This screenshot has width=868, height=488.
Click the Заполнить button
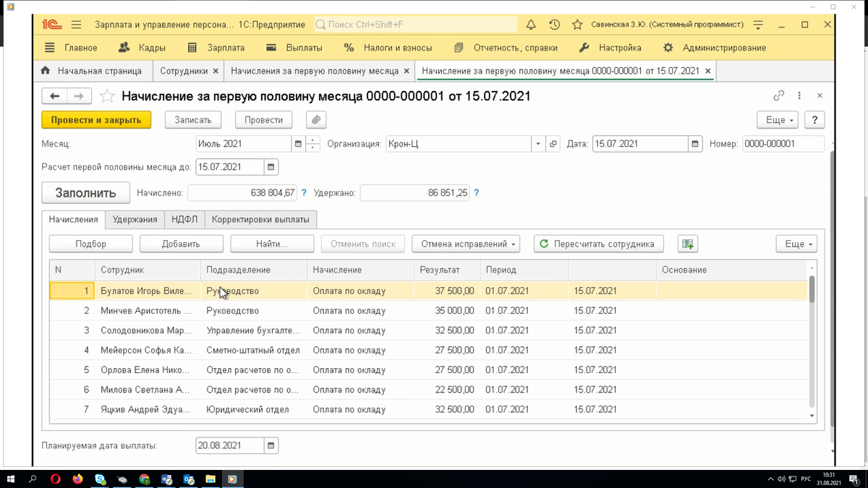(x=85, y=193)
